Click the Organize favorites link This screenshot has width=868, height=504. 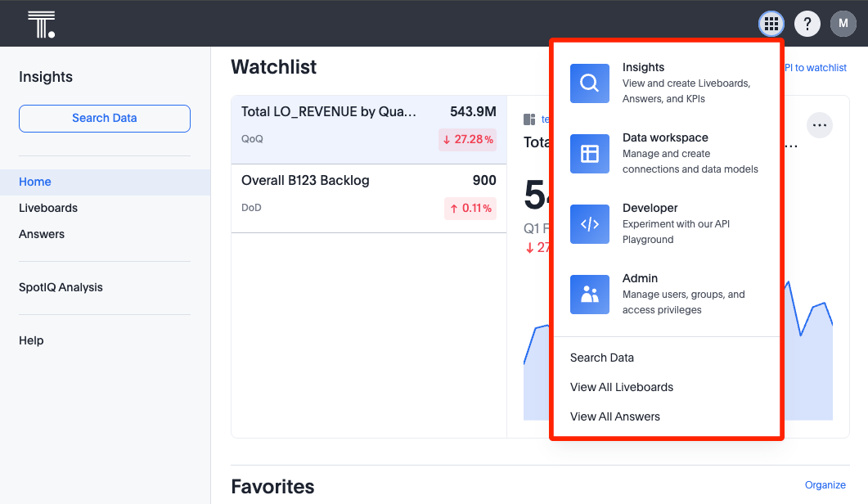[825, 485]
